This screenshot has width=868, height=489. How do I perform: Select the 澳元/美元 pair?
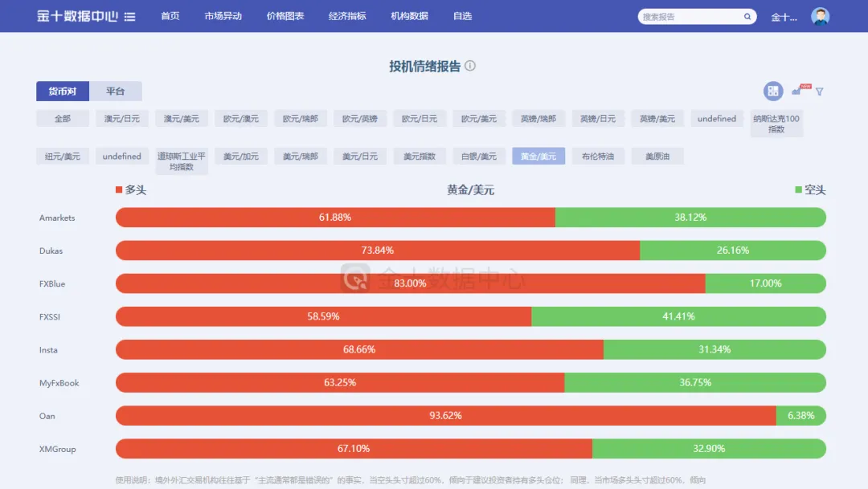tap(182, 118)
